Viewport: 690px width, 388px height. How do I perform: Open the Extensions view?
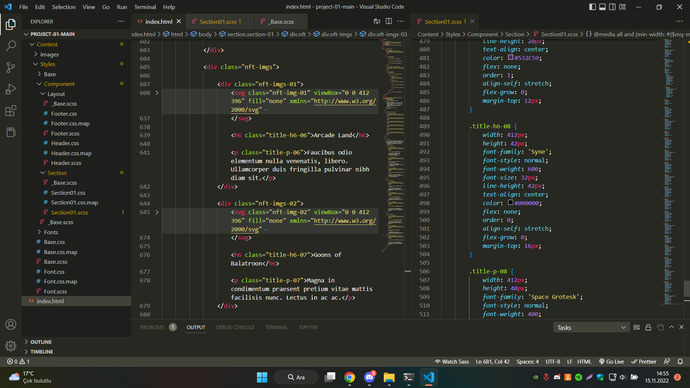pyautogui.click(x=11, y=110)
